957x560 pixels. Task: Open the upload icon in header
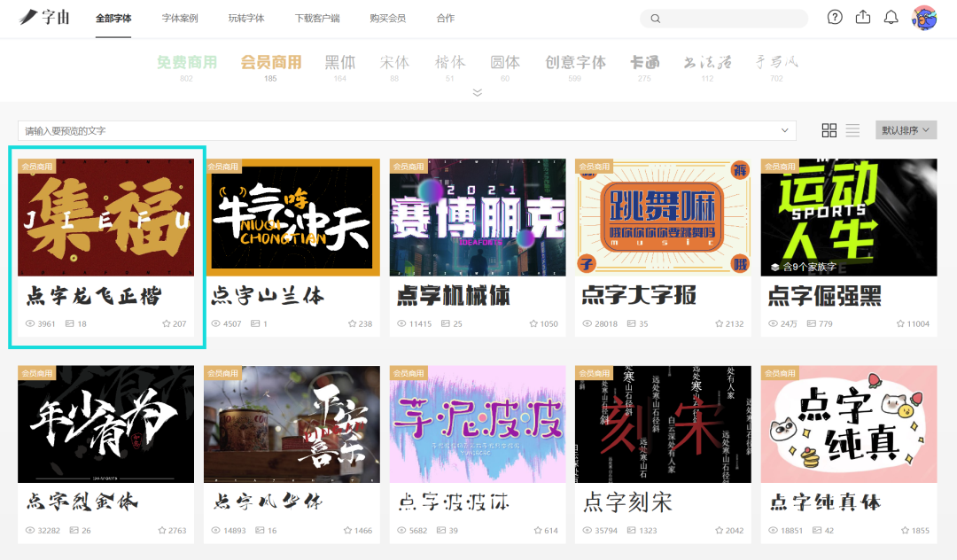click(x=863, y=18)
